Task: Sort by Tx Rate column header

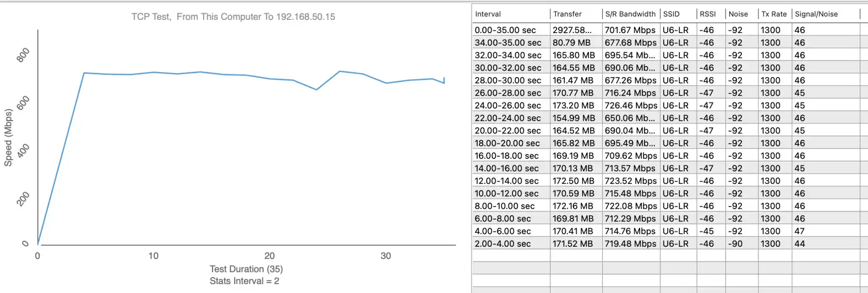Action: [x=774, y=14]
